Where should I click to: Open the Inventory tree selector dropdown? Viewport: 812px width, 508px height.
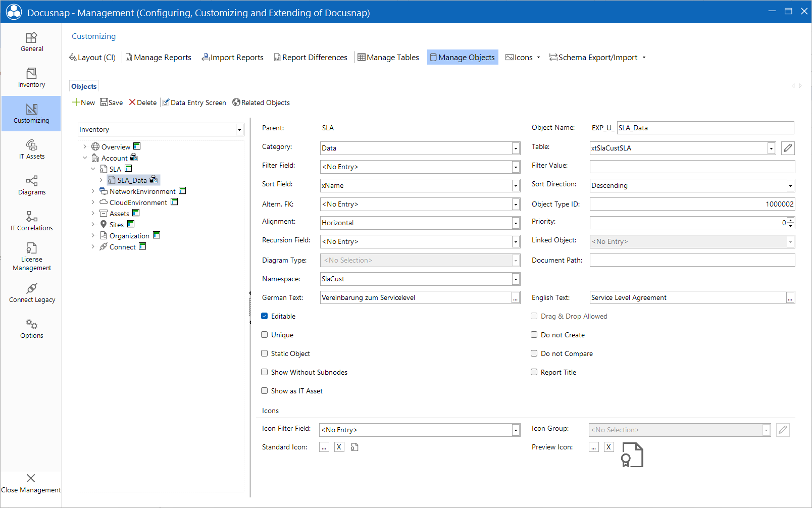click(239, 130)
